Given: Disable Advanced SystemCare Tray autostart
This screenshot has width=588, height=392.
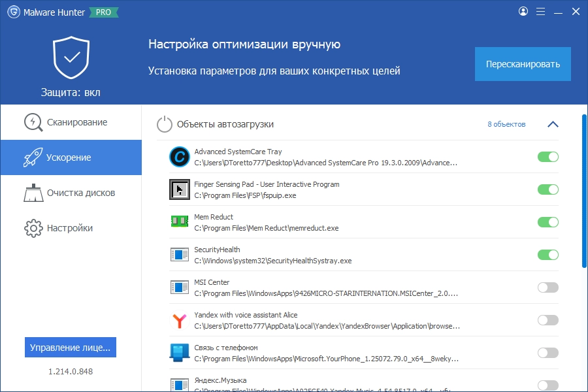Looking at the screenshot, I should pos(548,157).
